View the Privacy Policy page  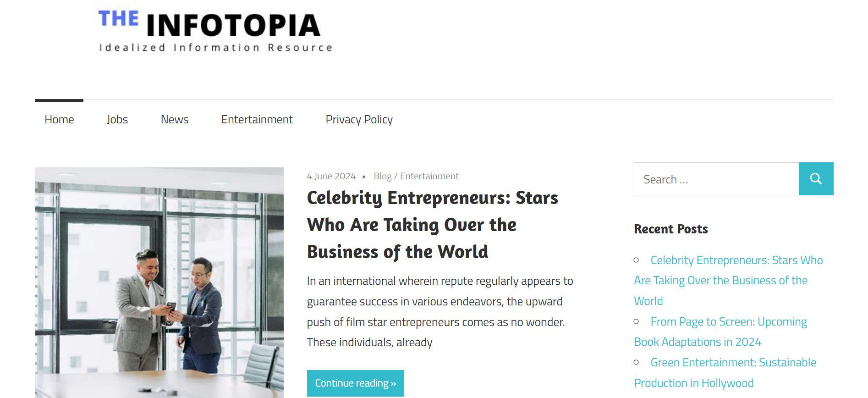click(x=359, y=120)
